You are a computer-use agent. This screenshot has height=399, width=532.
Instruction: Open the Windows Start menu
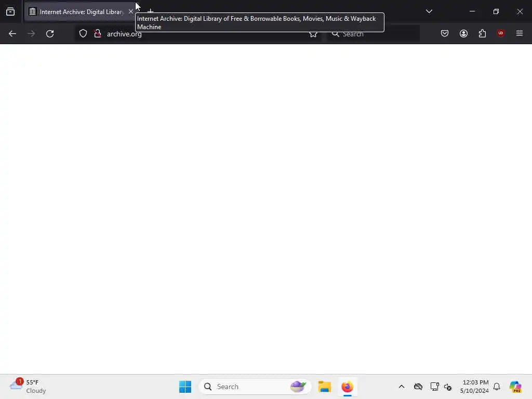point(185,387)
